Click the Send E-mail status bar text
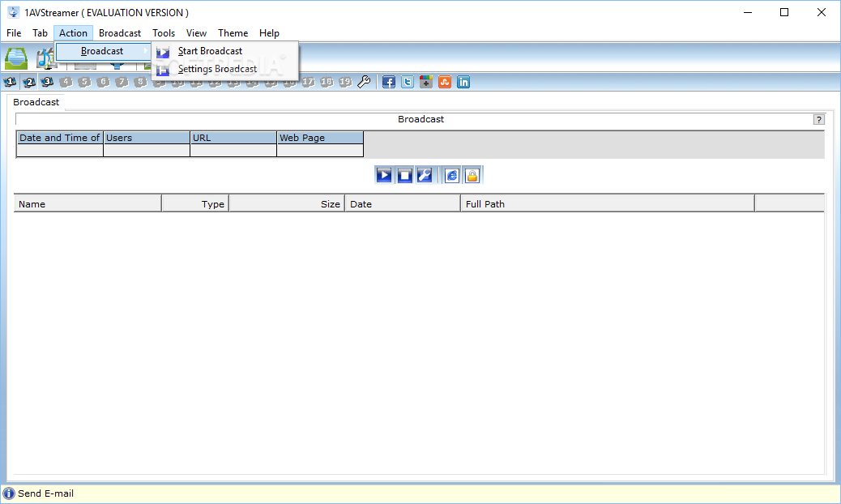 [x=45, y=493]
